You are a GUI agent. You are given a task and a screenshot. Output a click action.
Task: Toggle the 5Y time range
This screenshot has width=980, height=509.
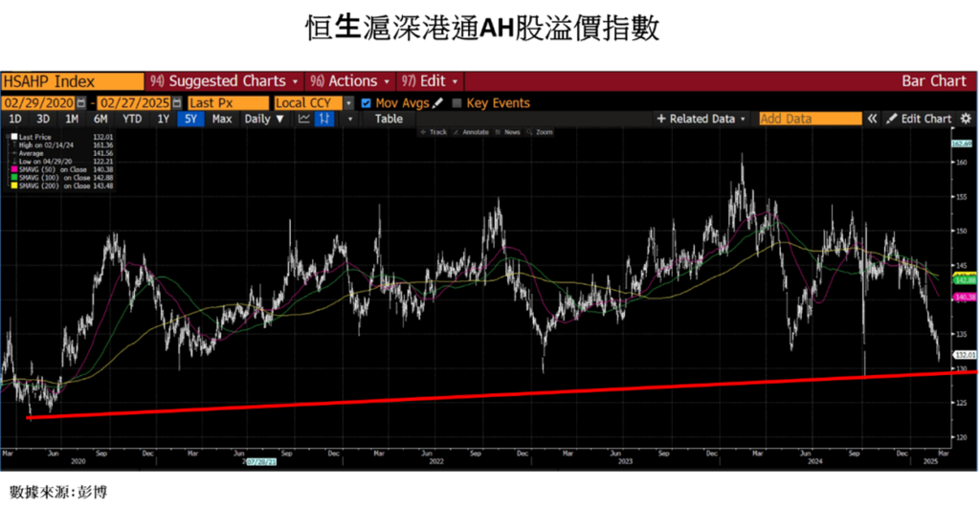pyautogui.click(x=190, y=119)
